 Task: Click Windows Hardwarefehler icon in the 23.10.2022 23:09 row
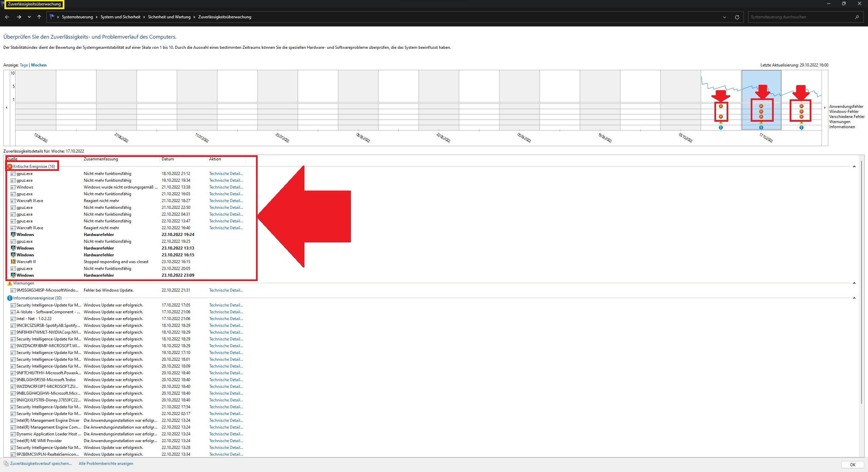point(13,275)
